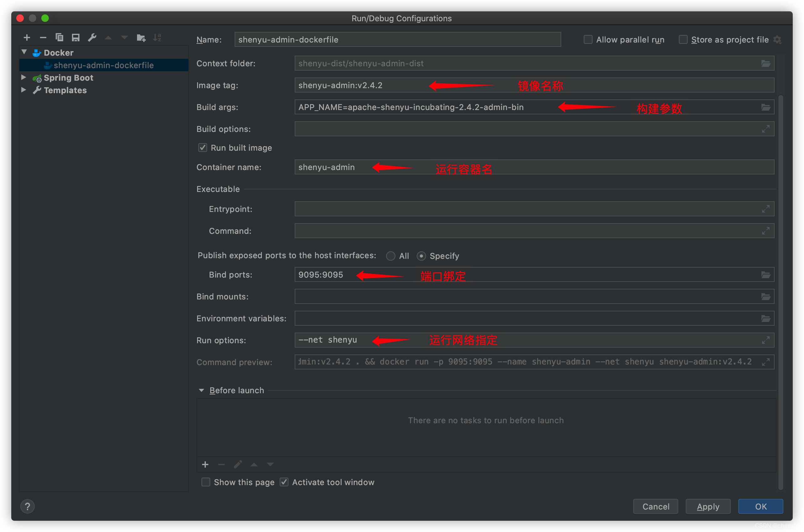This screenshot has height=532, width=804.
Task: Open the edit templates wrench icon
Action: point(92,37)
